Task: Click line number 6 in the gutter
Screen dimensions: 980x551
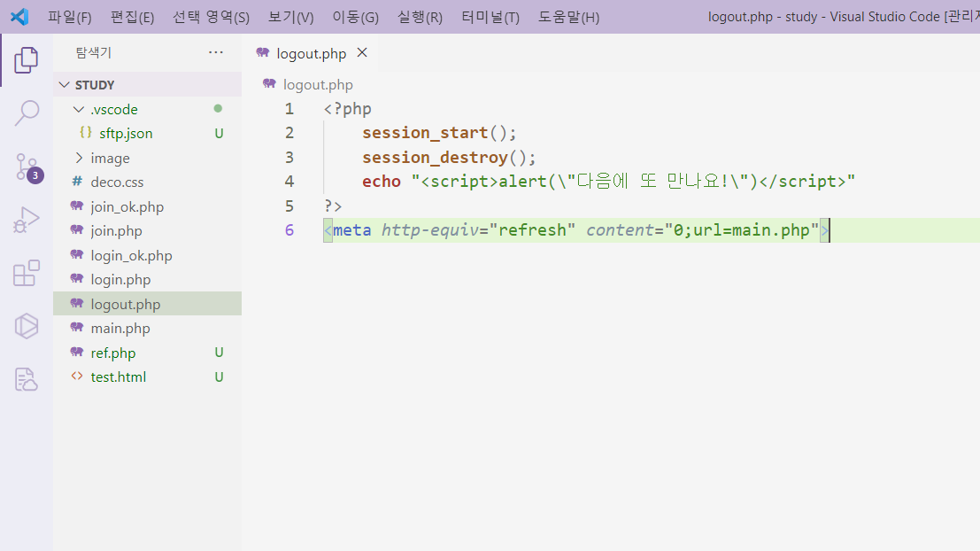Action: click(x=289, y=230)
